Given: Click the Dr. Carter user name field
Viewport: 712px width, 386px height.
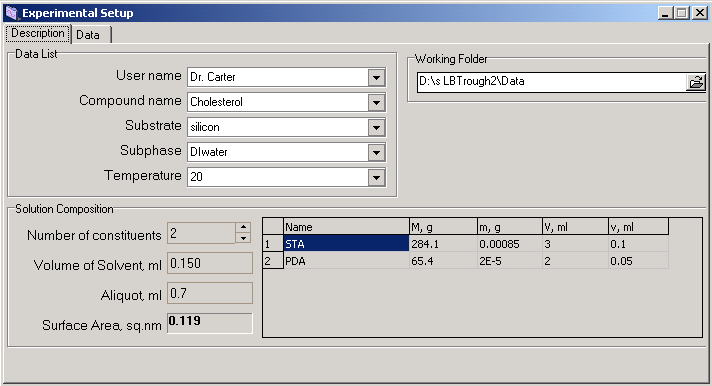Looking at the screenshot, I should (278, 77).
